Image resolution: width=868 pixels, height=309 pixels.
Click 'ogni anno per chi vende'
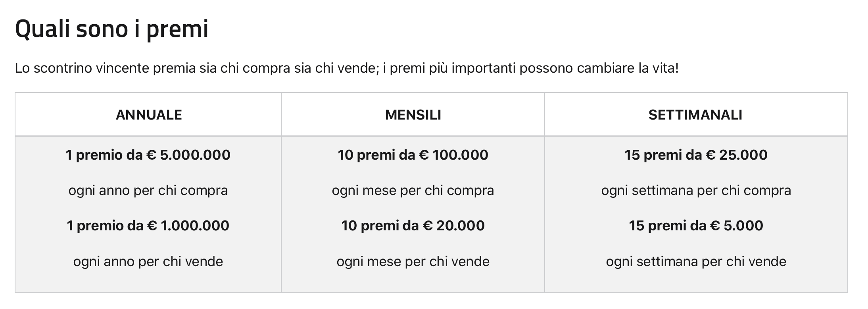coord(148,261)
